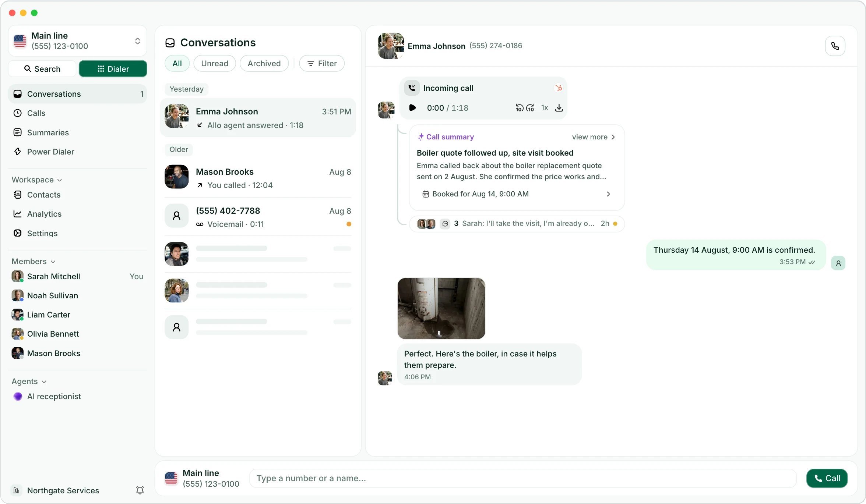866x504 pixels.
Task: Open Booked for Aug 14 appointment row
Action: 516,194
